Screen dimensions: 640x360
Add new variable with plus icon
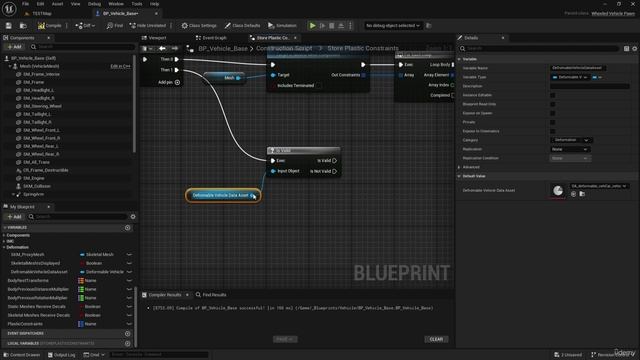pos(127,228)
